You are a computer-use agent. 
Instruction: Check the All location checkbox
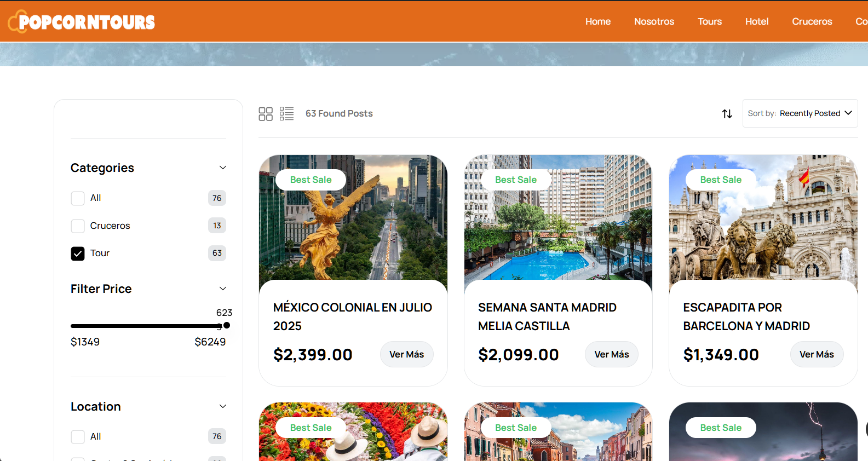78,436
